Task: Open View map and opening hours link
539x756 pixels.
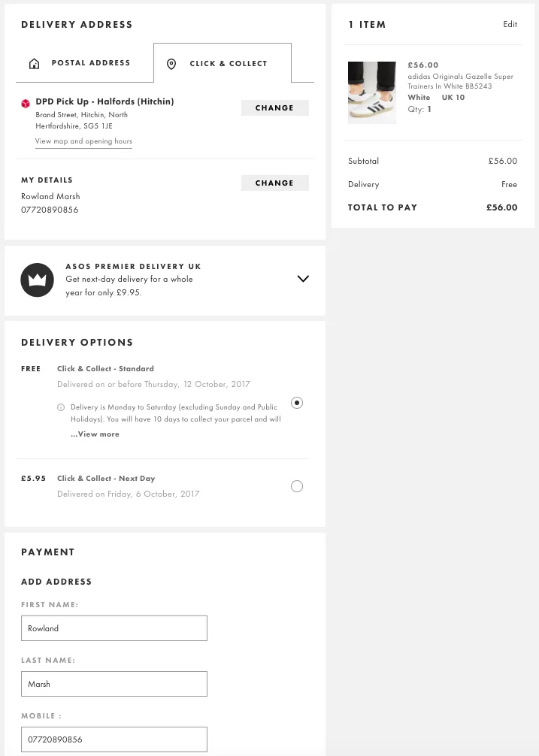Action: pos(83,141)
